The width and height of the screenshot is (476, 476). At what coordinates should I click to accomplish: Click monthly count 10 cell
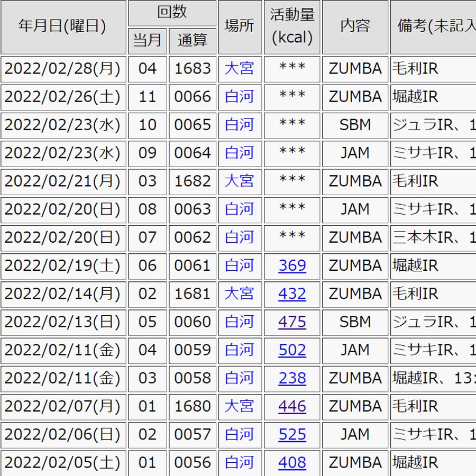[x=148, y=125]
